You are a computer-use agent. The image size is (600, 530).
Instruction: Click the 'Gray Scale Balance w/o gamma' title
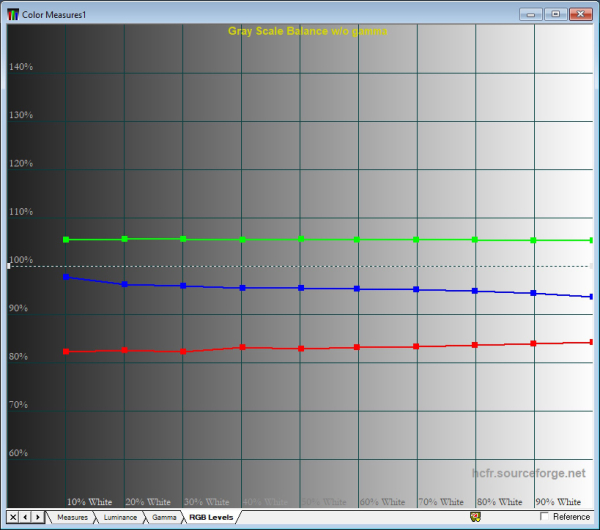click(308, 31)
